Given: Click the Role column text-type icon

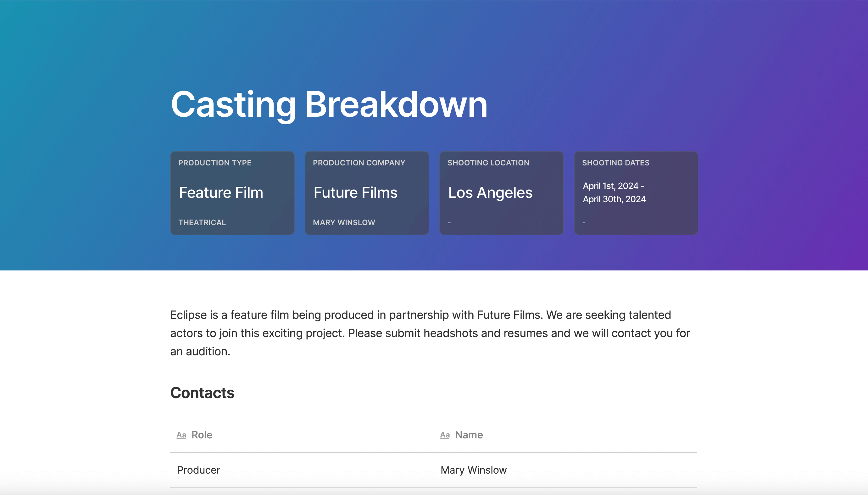Looking at the screenshot, I should click(181, 435).
